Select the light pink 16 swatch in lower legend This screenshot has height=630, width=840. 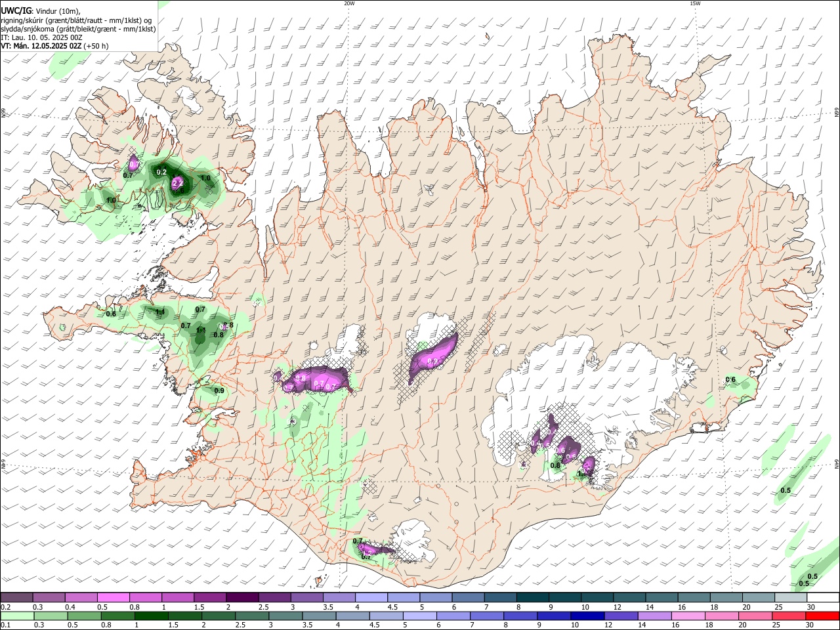click(688, 616)
